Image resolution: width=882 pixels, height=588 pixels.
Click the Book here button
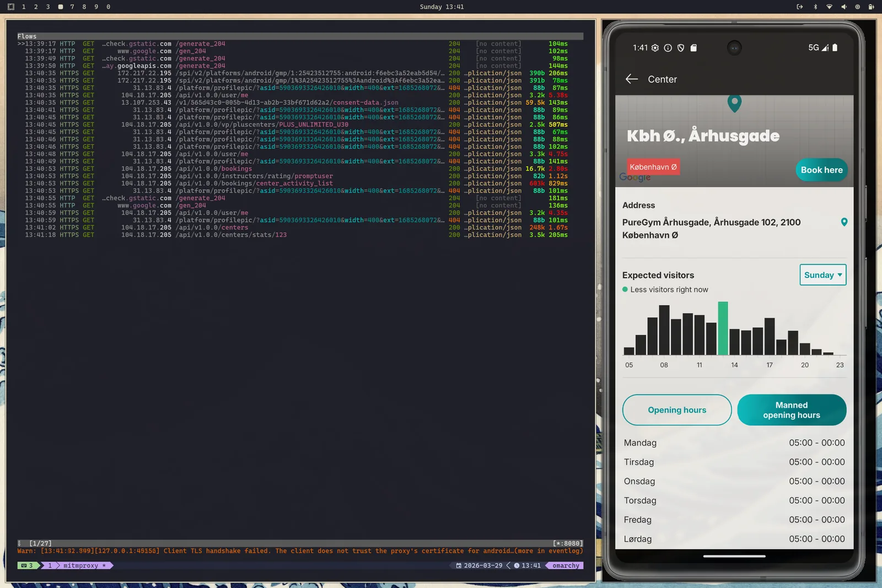pos(821,170)
